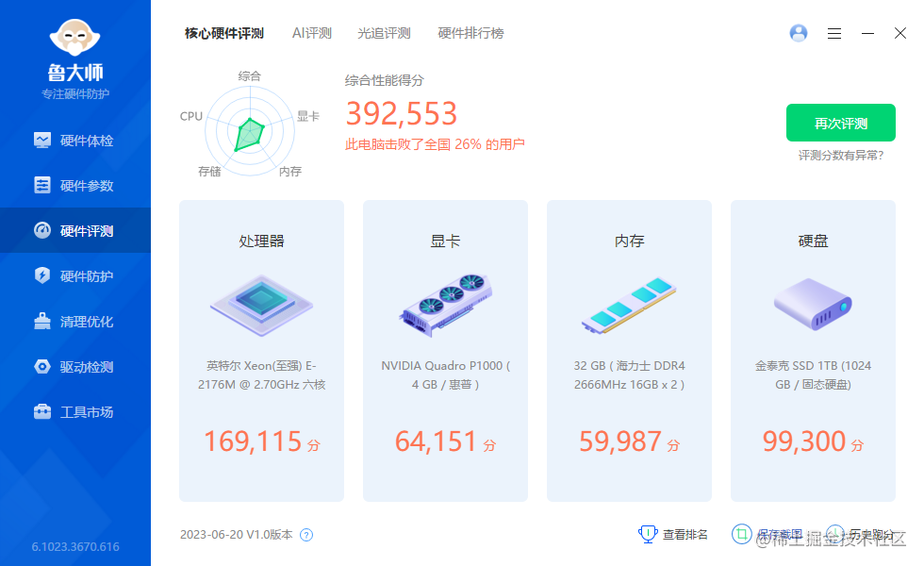Screen dimensions: 924x566
Task: Click the 历史跑分 link
Action: 872,535
